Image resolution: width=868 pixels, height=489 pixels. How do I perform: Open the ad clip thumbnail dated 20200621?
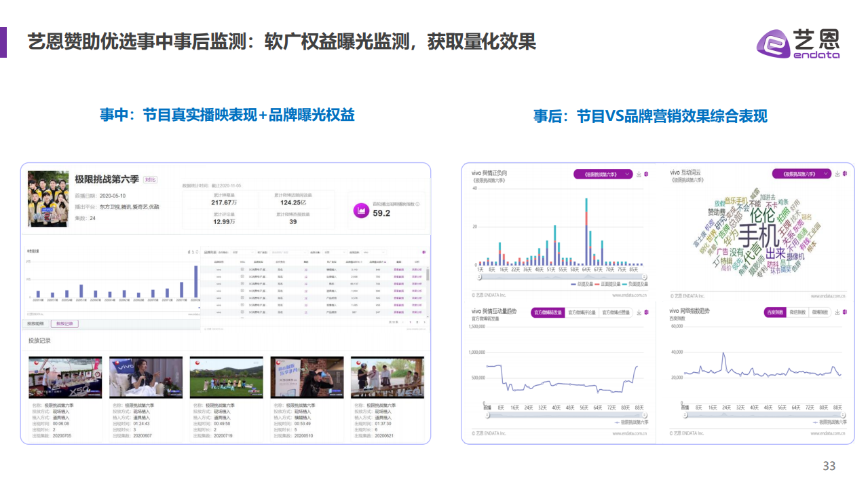(x=388, y=378)
